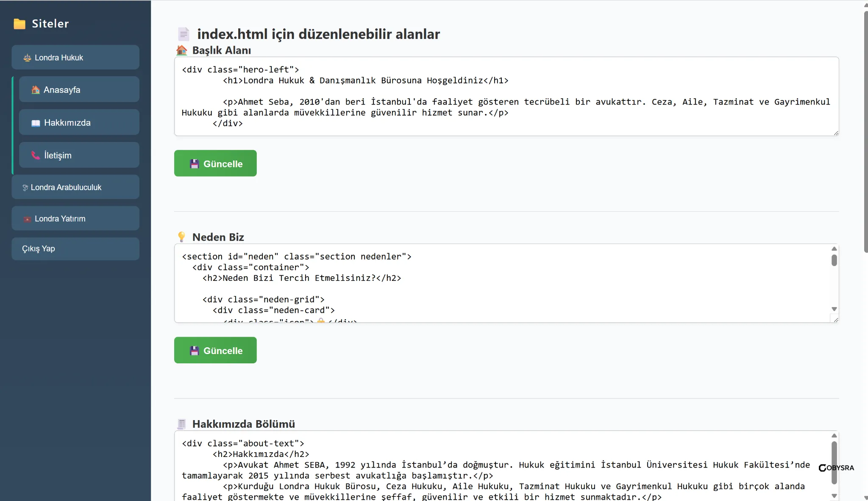Click the house icon next to Anasayfa
The height and width of the screenshot is (501, 868).
point(36,90)
